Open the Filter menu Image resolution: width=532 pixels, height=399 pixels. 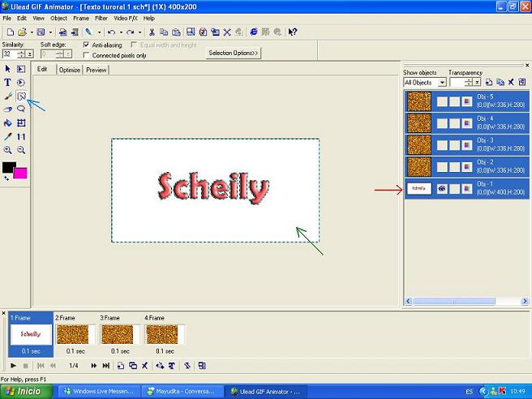coord(101,19)
